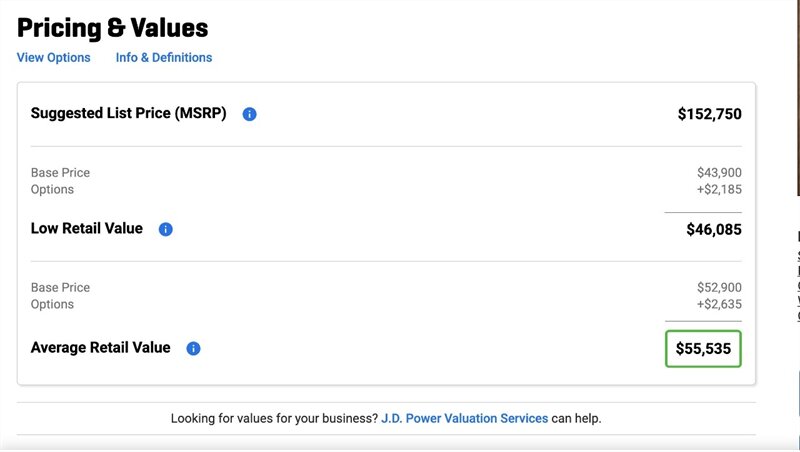The height and width of the screenshot is (452, 800).
Task: Click the 'Looking for values for your business?' text
Action: pos(273,418)
